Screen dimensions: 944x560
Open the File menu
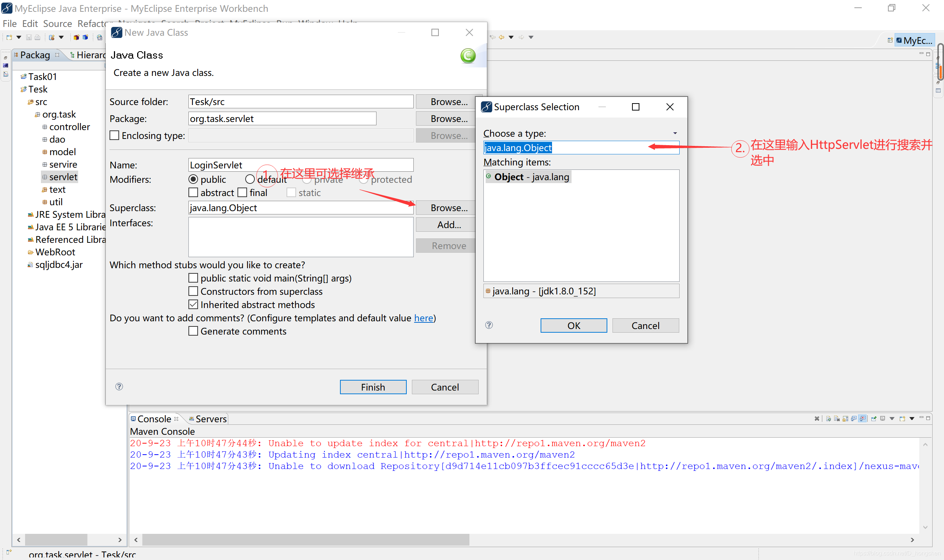point(10,24)
